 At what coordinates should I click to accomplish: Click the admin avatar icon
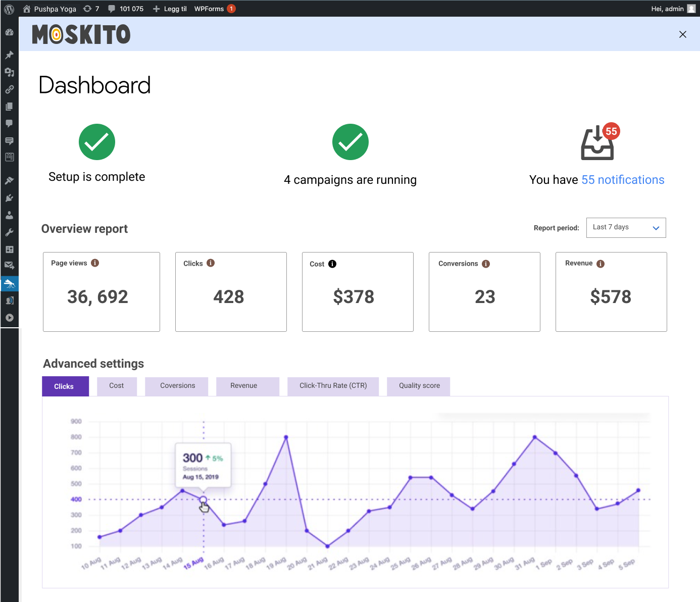pyautogui.click(x=691, y=9)
